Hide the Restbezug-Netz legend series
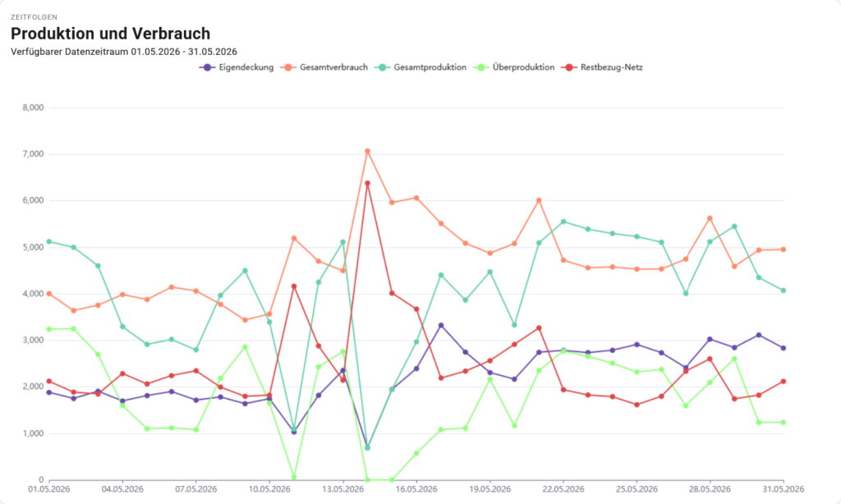The height and width of the screenshot is (504, 841). (x=601, y=67)
